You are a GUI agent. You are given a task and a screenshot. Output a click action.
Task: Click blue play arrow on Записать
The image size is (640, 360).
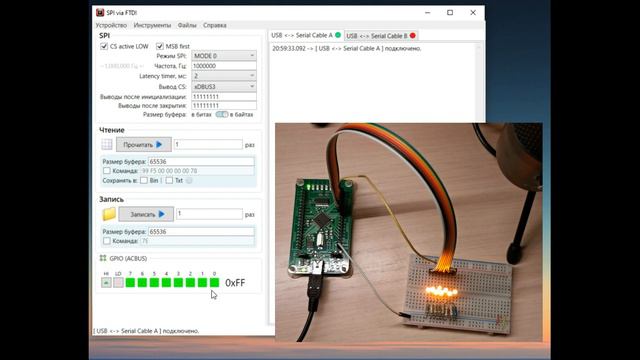[x=162, y=214]
